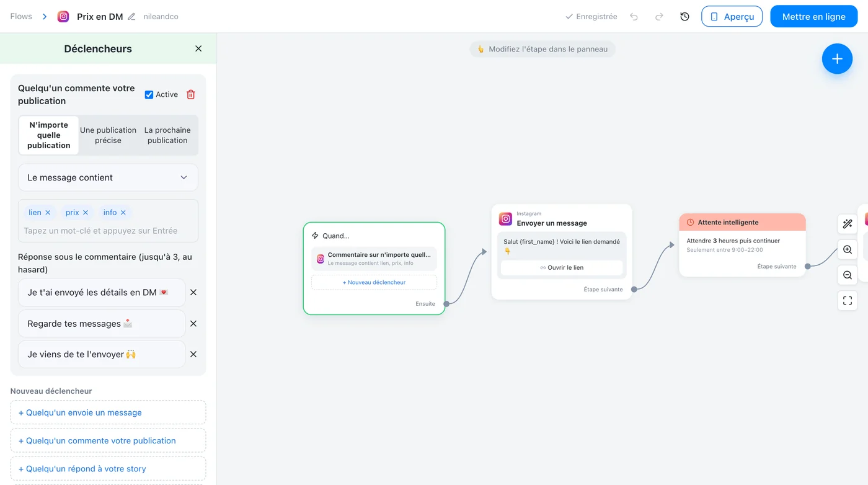
Task: Delete the reply 'Je viens de te l'envoyer'
Action: click(193, 354)
